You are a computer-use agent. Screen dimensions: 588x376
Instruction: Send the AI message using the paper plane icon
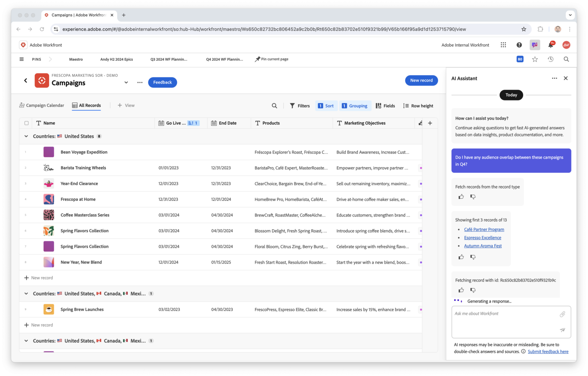[x=562, y=330]
